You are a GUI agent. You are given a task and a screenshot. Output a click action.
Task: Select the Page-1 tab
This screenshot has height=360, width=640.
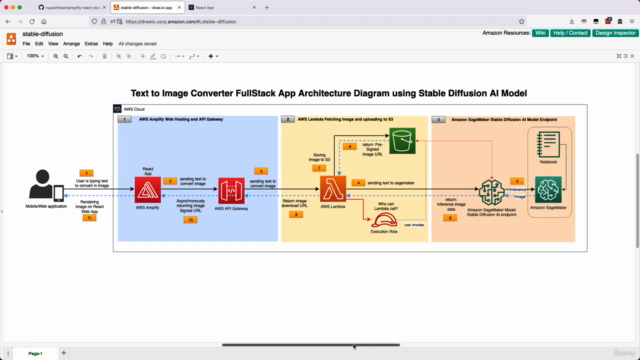click(x=35, y=353)
